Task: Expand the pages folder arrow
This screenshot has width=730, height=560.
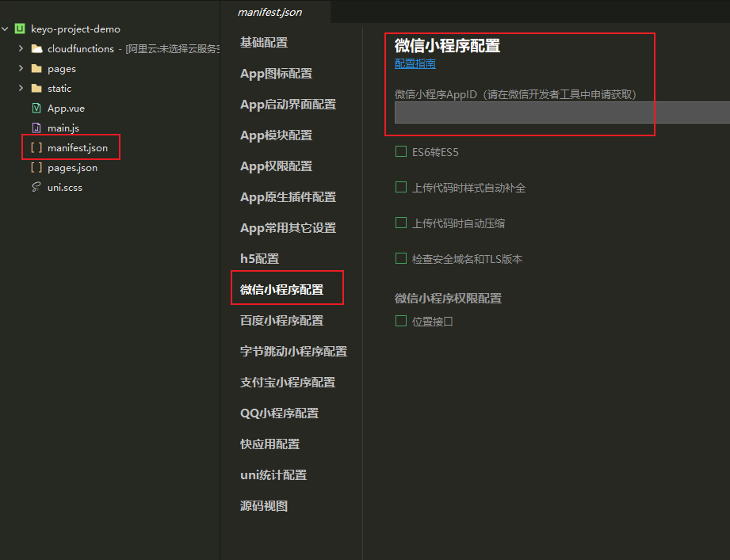Action: [x=21, y=68]
